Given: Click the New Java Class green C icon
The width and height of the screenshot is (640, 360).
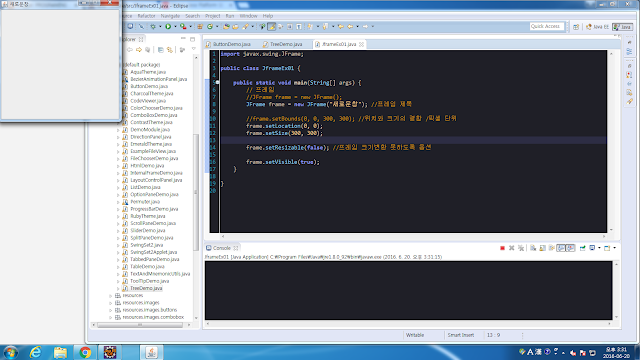Looking at the screenshot, I should pos(210,27).
